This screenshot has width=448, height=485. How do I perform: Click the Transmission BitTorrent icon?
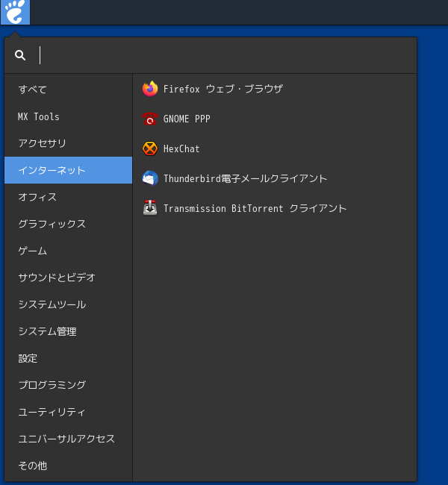point(150,208)
